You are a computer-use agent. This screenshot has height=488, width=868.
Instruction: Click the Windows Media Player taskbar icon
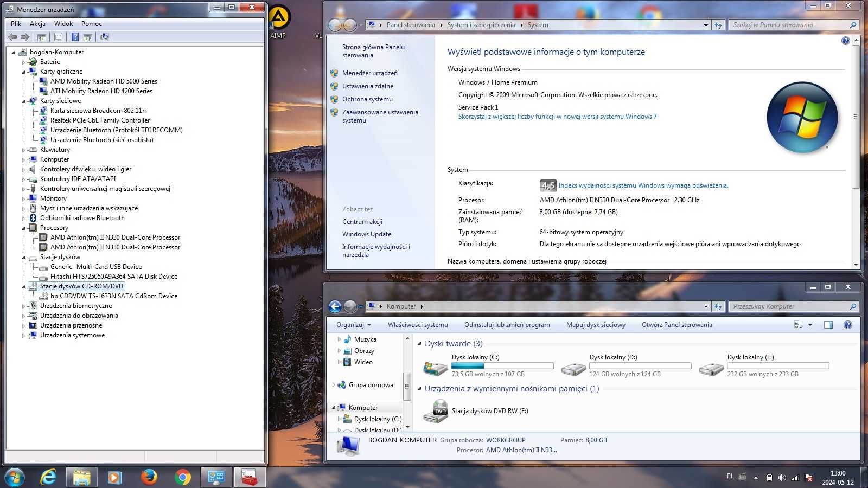point(114,477)
